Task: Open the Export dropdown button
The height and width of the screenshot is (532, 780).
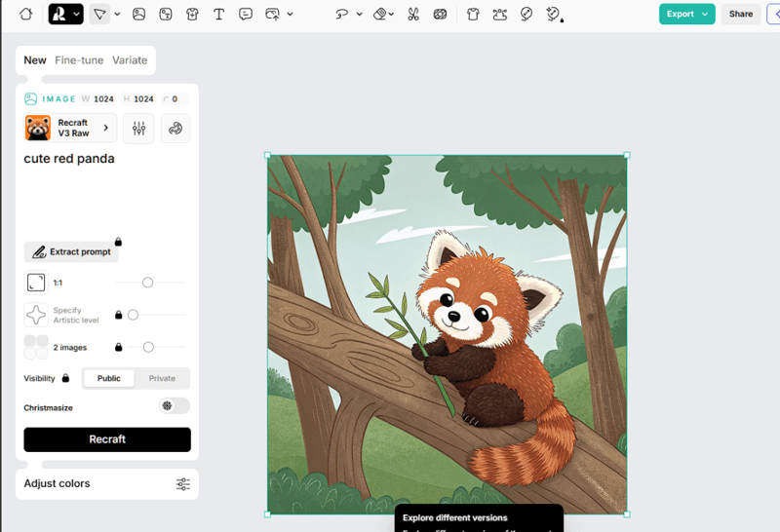Action: (687, 14)
